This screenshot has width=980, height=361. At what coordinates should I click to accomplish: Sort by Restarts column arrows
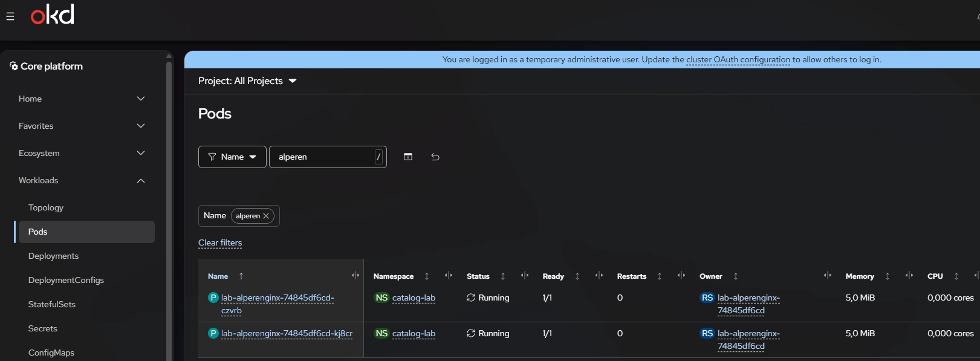[x=660, y=276]
